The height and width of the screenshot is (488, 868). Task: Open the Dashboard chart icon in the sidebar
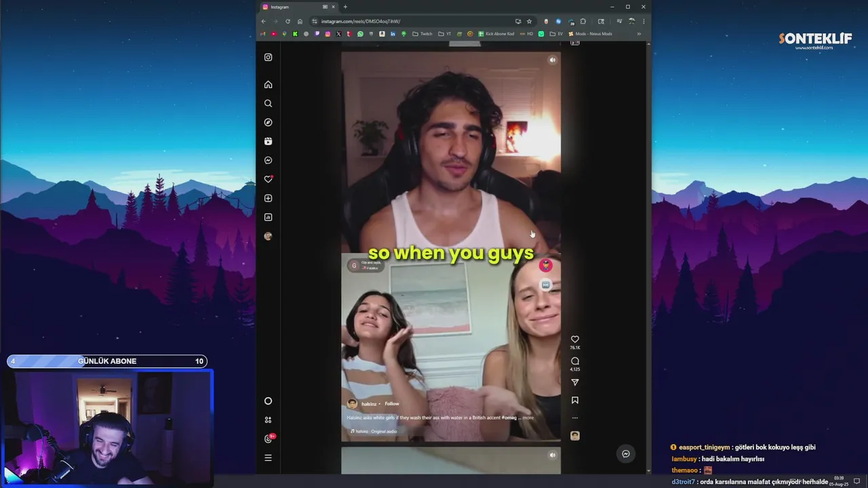[x=268, y=218]
